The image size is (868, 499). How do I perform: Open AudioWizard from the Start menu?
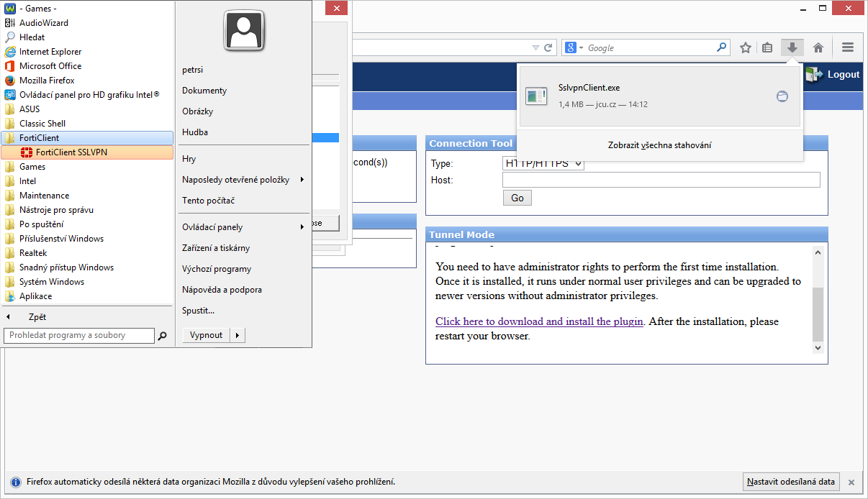click(43, 23)
